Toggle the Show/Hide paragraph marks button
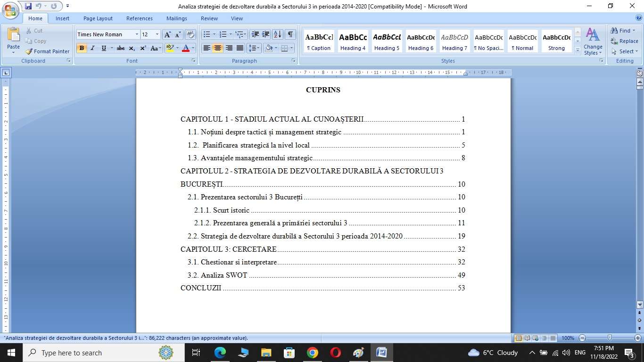This screenshot has height=362, width=644. 290,34
